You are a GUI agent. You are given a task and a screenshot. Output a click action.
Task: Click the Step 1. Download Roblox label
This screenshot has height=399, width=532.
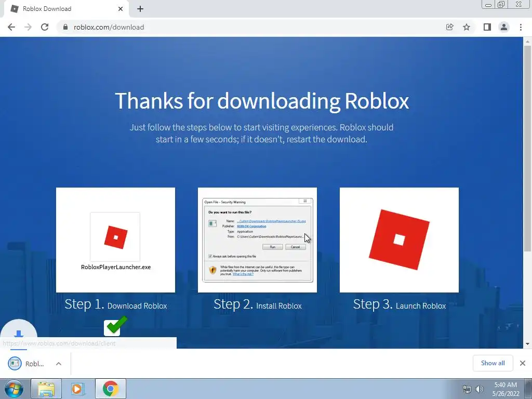(116, 304)
